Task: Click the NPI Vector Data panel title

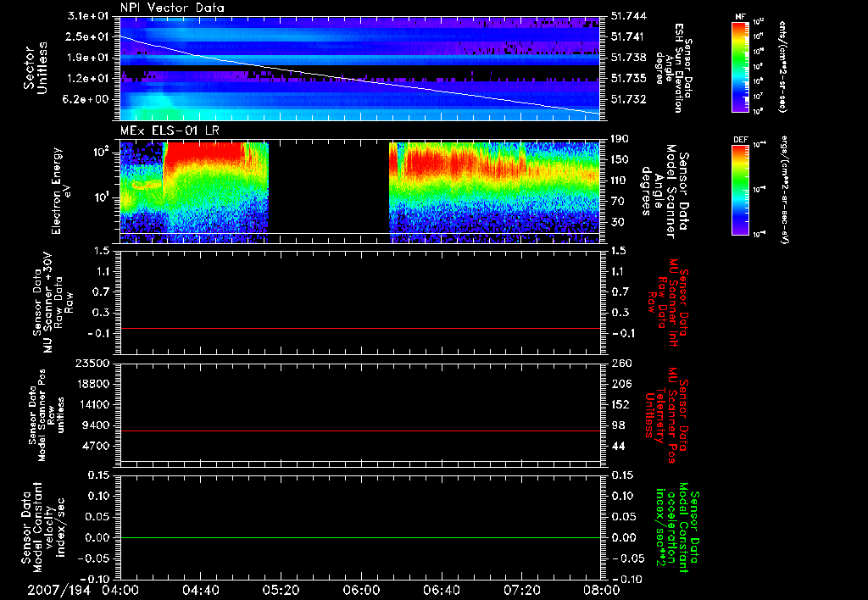Action: (173, 8)
